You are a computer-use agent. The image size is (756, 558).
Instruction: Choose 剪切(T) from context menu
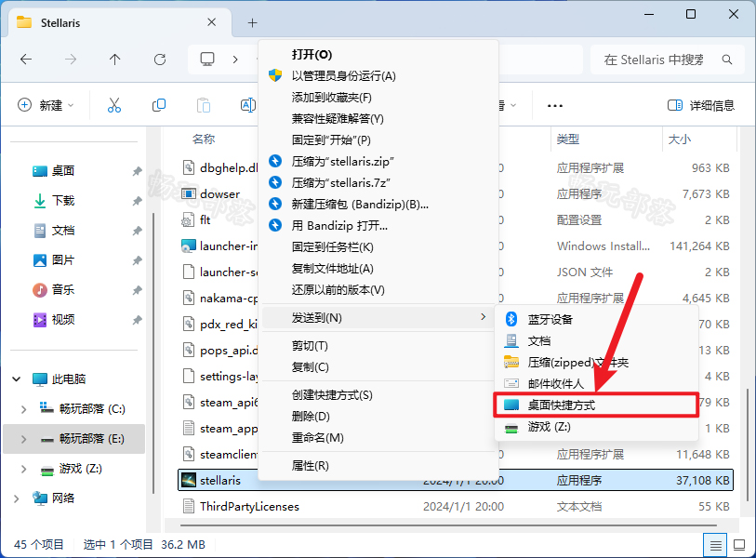[x=378, y=346]
